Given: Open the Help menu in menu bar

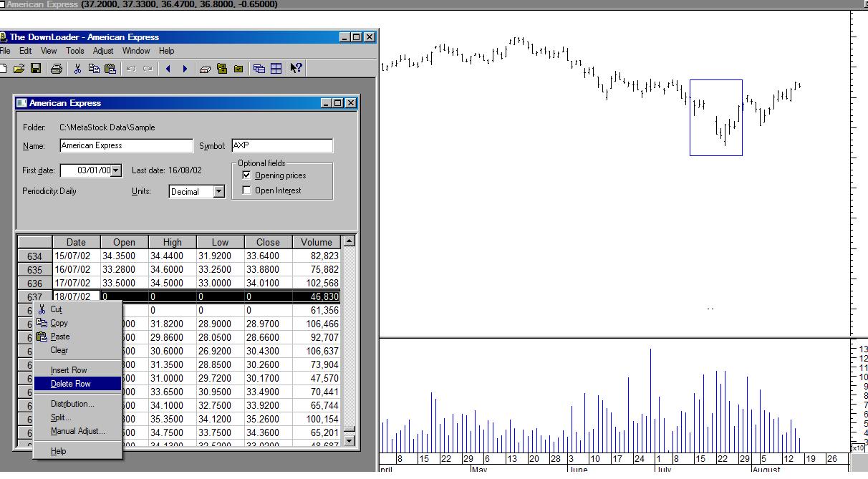Looking at the screenshot, I should (x=167, y=51).
